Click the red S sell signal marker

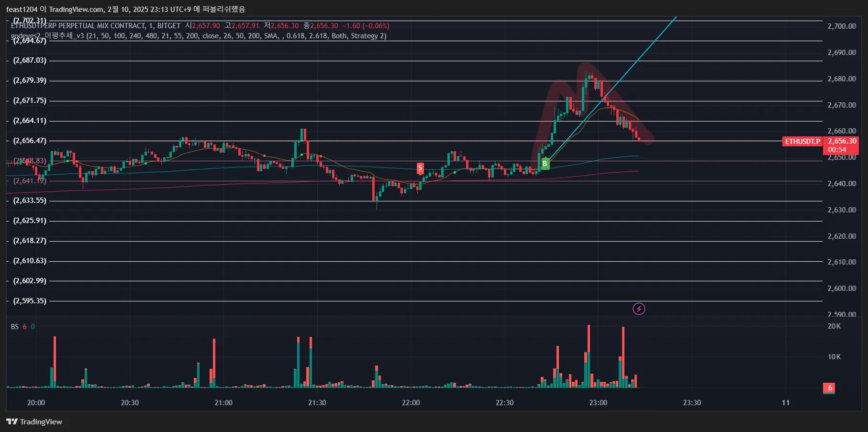420,168
